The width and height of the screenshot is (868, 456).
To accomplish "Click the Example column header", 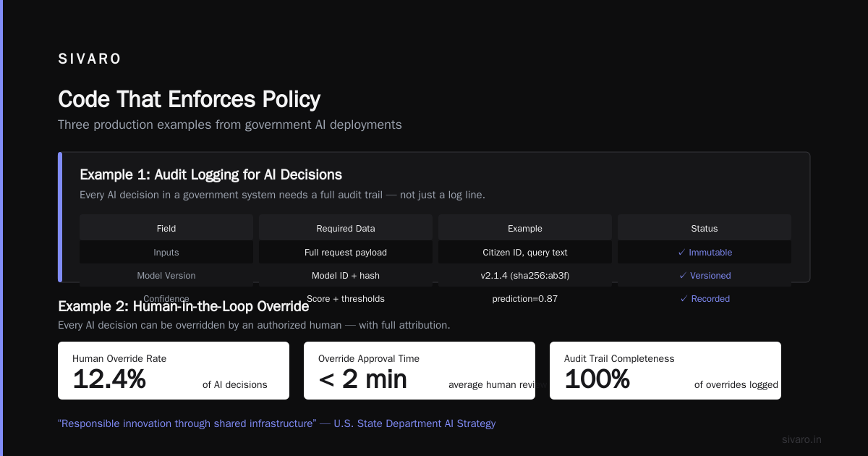I will point(525,228).
